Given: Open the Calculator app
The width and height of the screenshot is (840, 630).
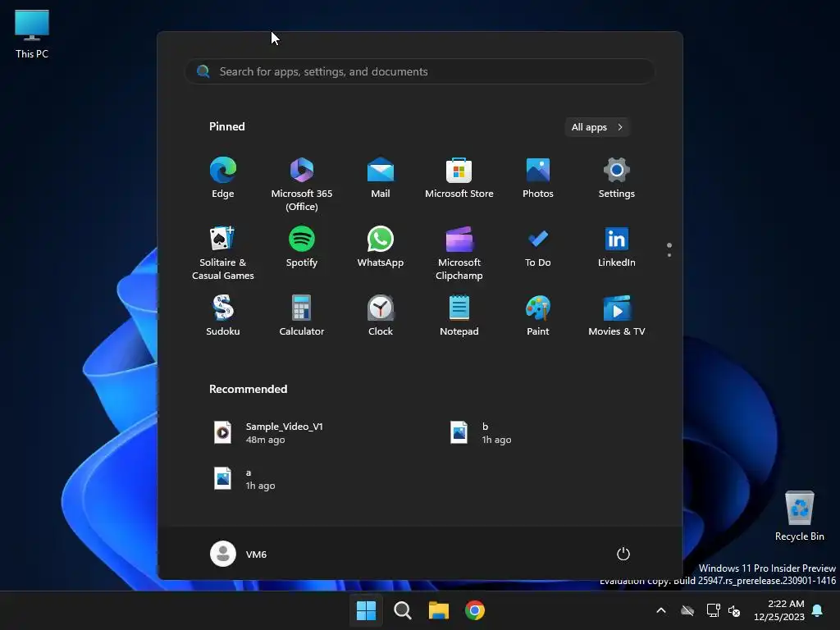Looking at the screenshot, I should (302, 316).
